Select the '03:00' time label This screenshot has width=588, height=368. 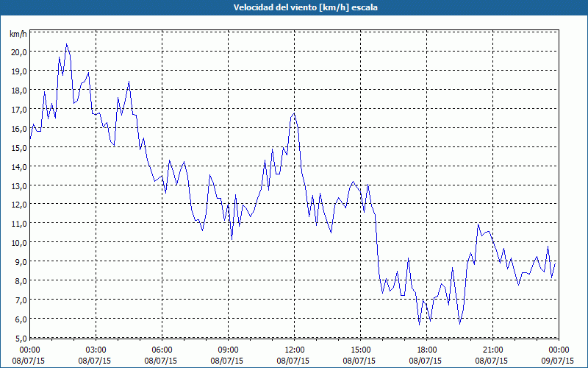[x=96, y=350]
